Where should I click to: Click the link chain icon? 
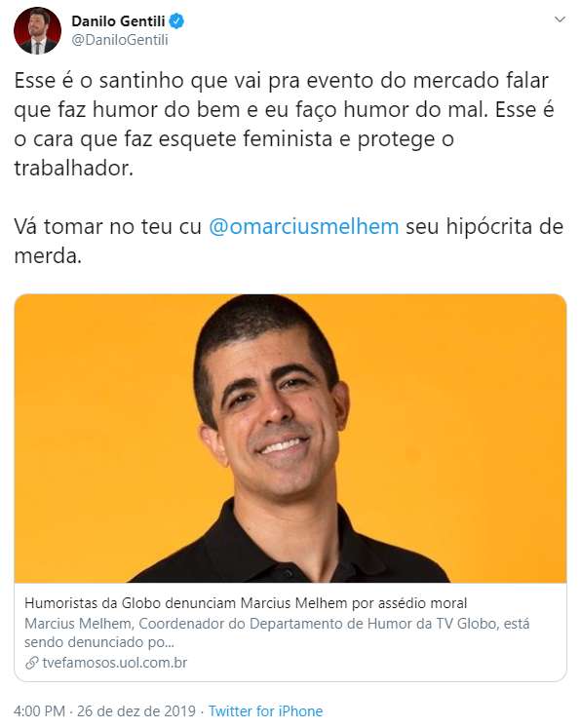point(31,663)
